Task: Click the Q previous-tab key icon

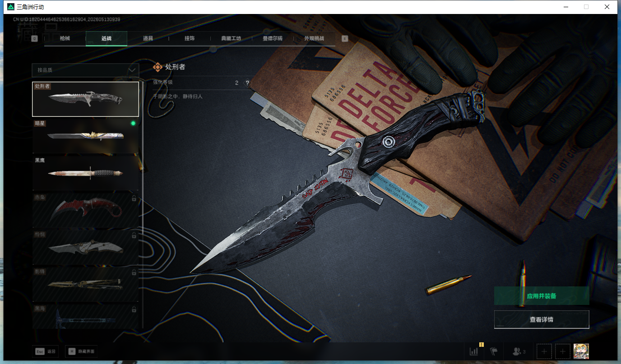Action: tap(34, 39)
